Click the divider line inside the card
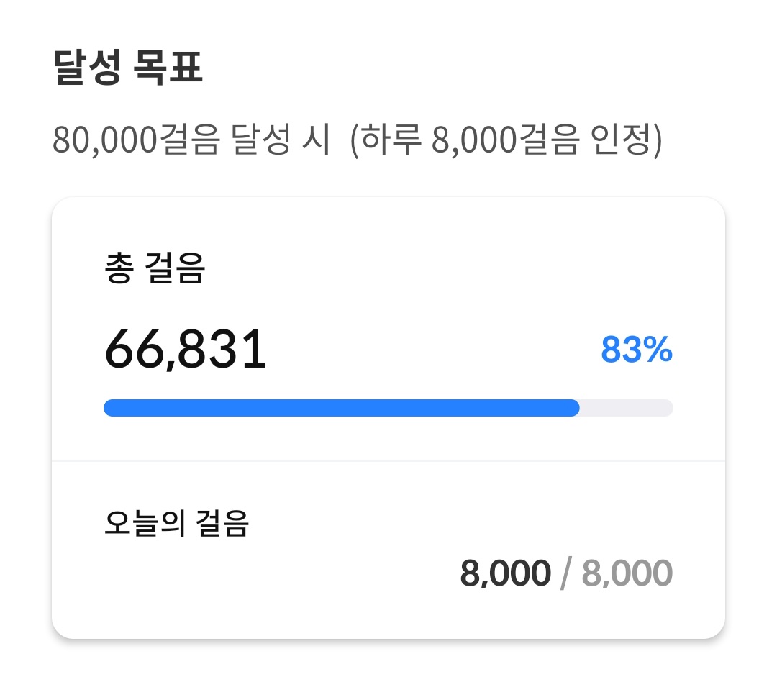The width and height of the screenshot is (777, 700). pyautogui.click(x=388, y=460)
